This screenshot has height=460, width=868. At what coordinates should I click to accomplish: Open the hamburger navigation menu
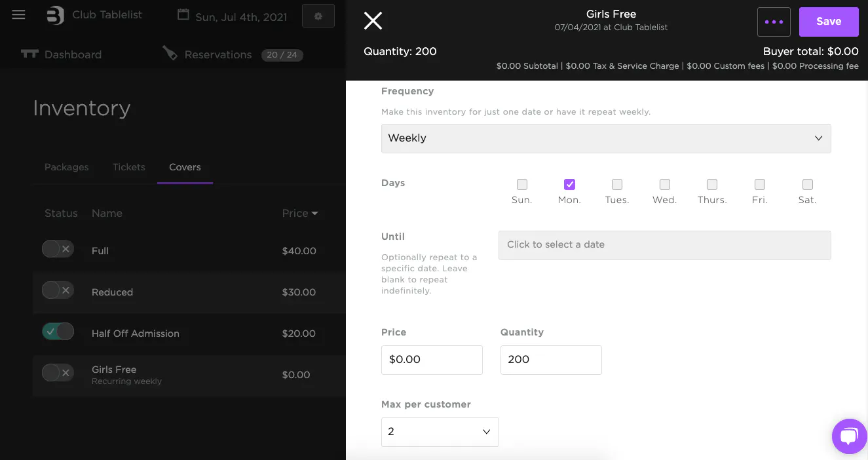(18, 15)
